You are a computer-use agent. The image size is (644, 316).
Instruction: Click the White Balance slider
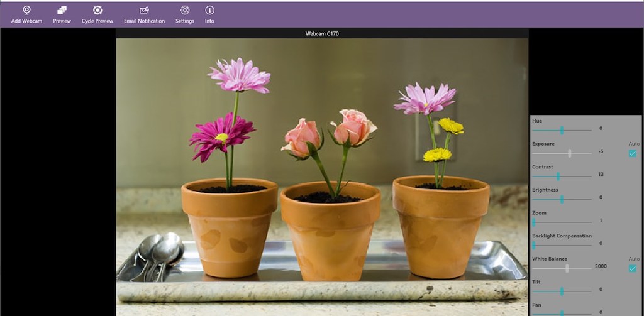(567, 268)
